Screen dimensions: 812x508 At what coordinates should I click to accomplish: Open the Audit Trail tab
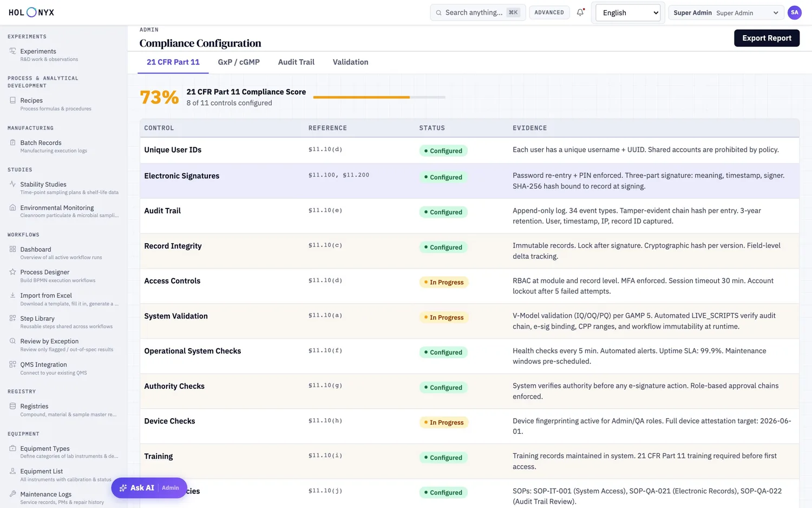(296, 62)
